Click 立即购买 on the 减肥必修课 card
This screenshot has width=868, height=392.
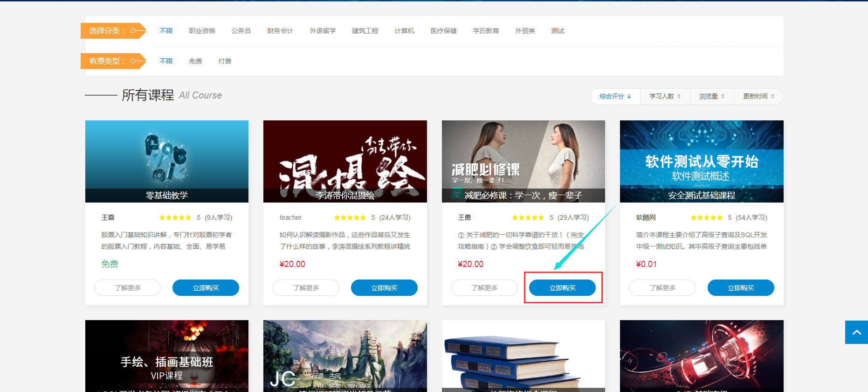point(562,288)
